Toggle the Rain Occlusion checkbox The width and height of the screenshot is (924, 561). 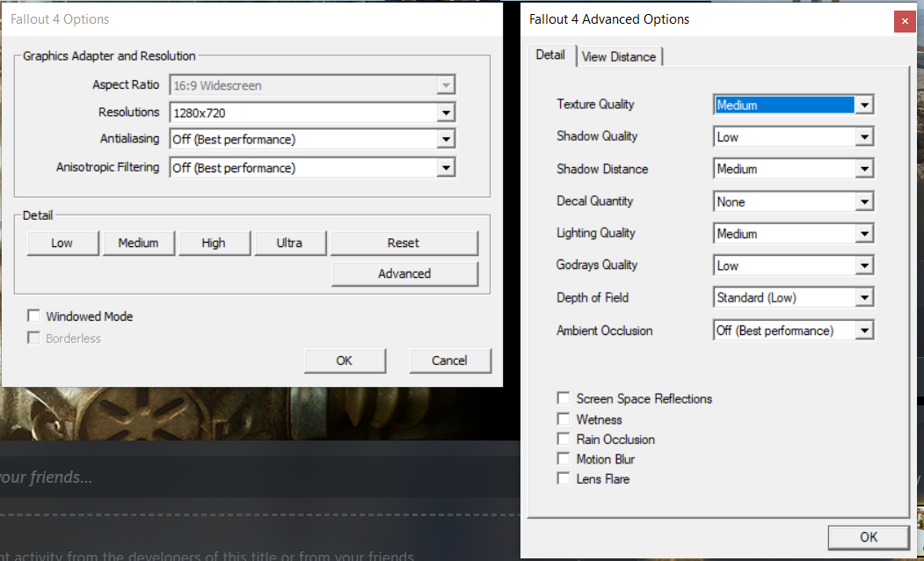[564, 439]
